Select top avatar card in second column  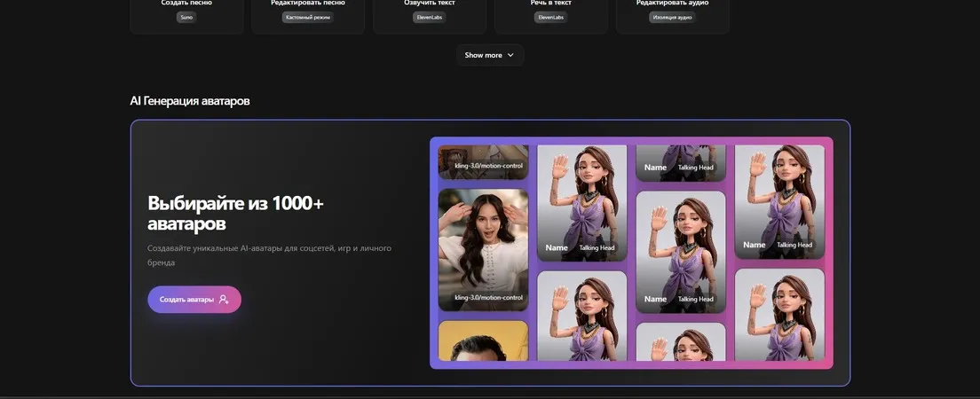pos(582,204)
